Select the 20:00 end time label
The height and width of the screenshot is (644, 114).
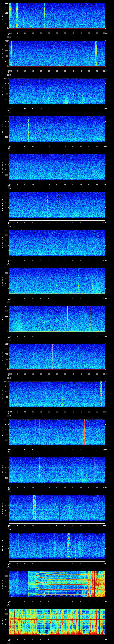coord(105,33)
